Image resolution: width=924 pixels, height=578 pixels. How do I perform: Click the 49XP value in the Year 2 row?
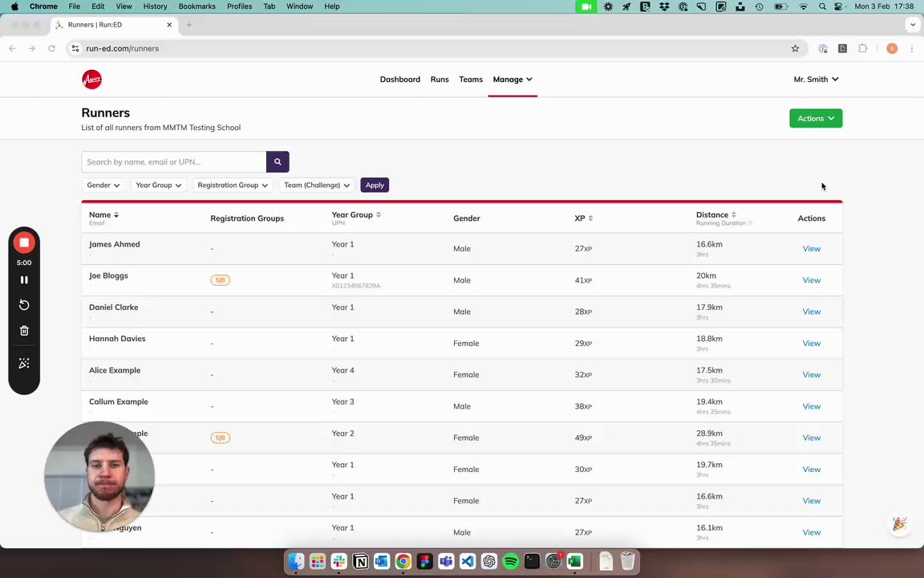pos(583,438)
